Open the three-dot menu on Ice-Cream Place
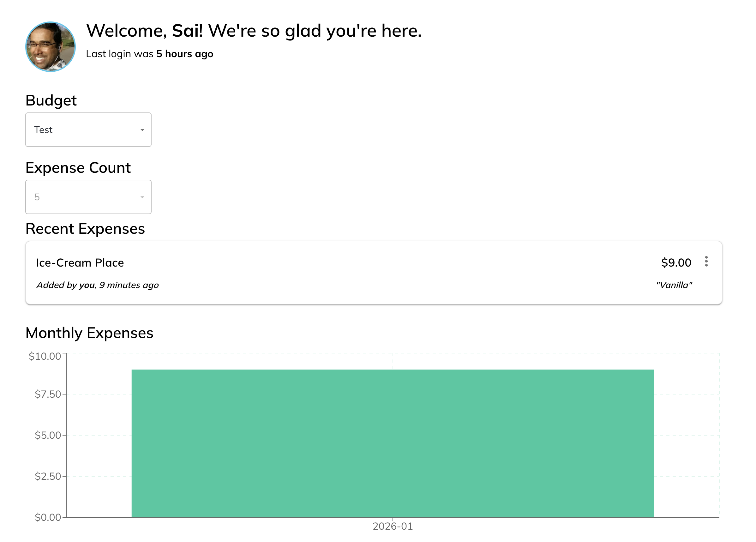756x542 pixels. tap(706, 261)
